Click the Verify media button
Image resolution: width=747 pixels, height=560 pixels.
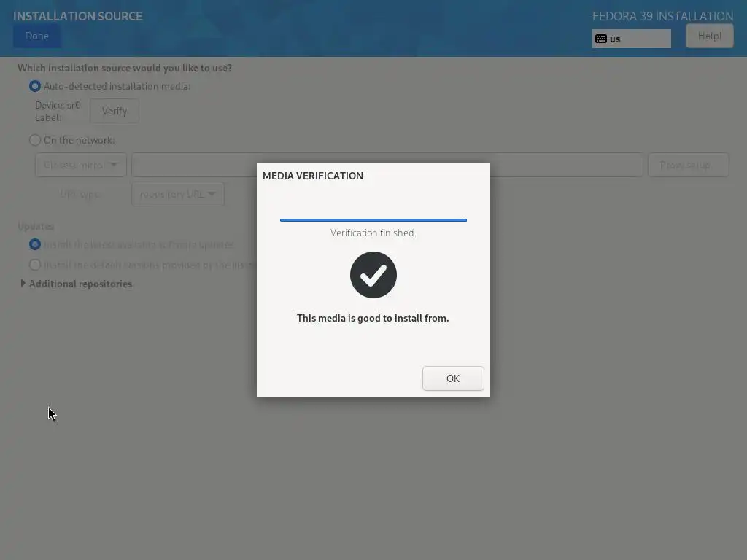coord(115,111)
